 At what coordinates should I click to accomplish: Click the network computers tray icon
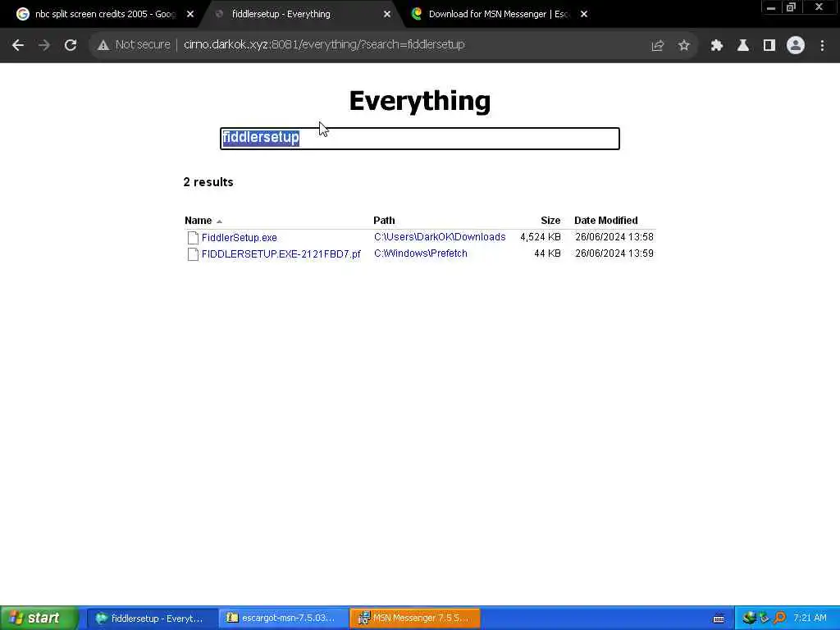coord(750,619)
